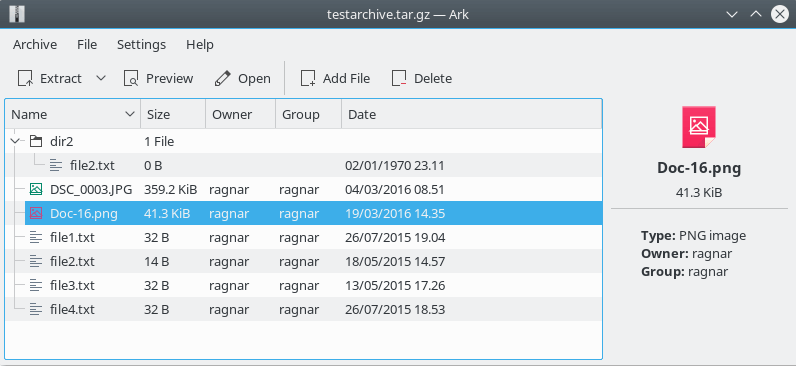Click the Extract toolbar icon

click(x=25, y=79)
